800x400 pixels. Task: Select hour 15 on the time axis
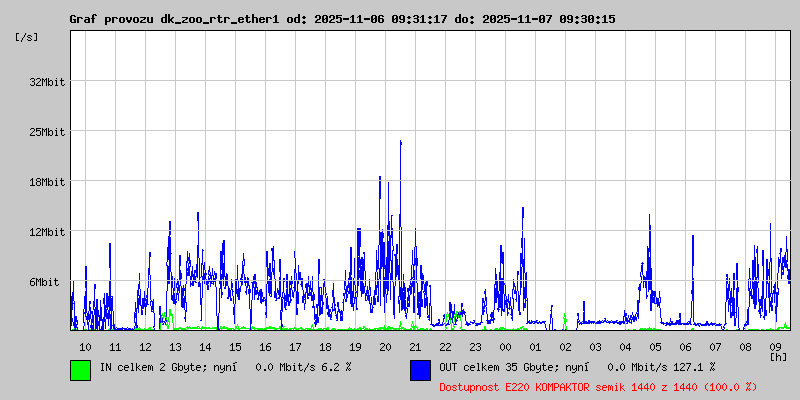tap(235, 346)
